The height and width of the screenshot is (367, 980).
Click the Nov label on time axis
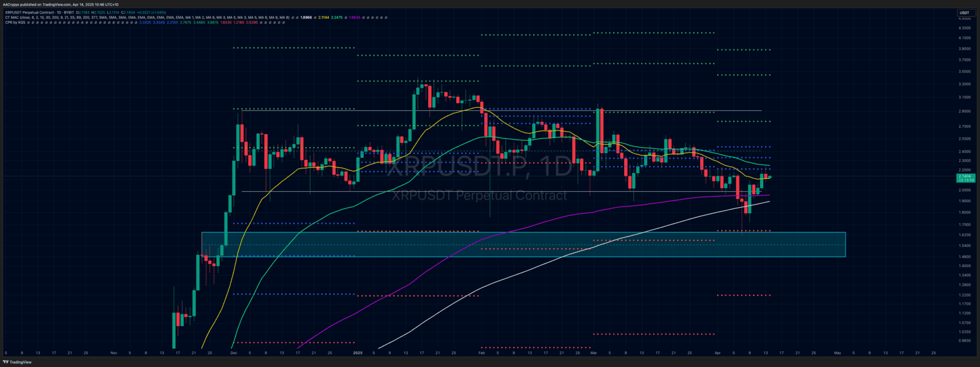pos(113,353)
